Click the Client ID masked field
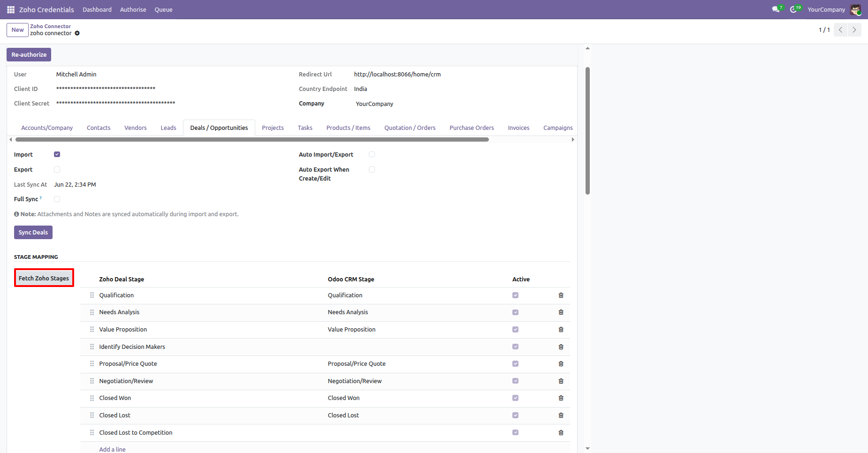This screenshot has height=453, width=868. [x=106, y=89]
